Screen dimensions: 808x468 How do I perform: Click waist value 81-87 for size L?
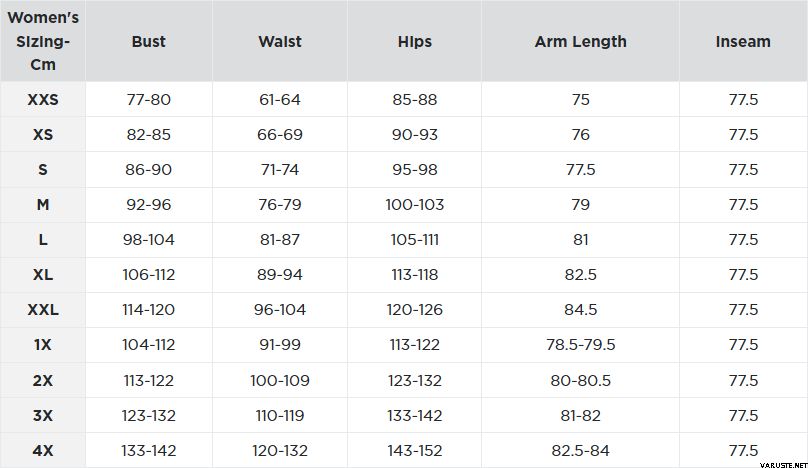pos(280,240)
